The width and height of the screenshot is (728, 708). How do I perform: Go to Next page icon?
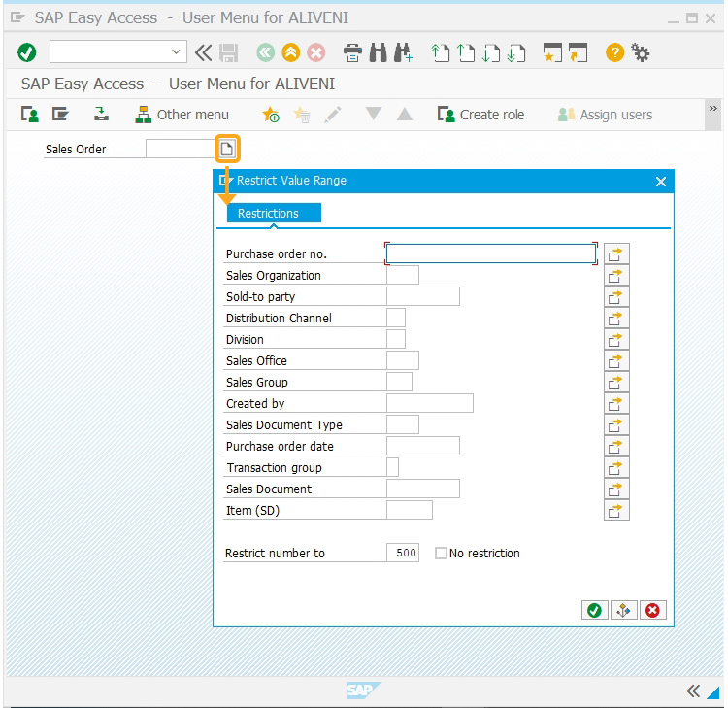(x=491, y=53)
